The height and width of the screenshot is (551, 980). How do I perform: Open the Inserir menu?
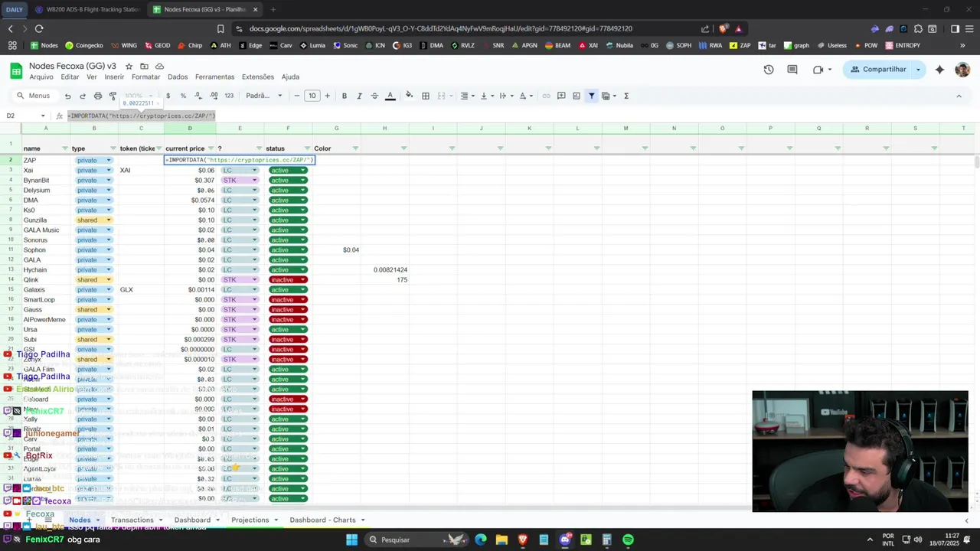[x=114, y=77]
